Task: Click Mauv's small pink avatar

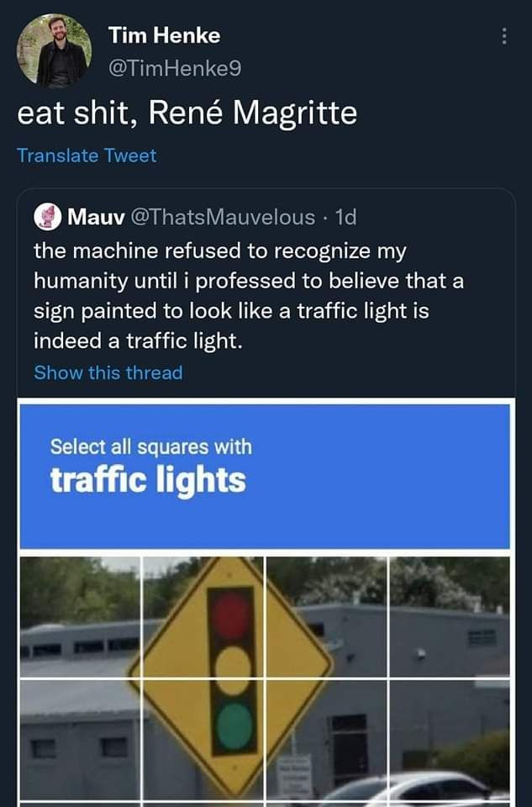Action: click(46, 217)
